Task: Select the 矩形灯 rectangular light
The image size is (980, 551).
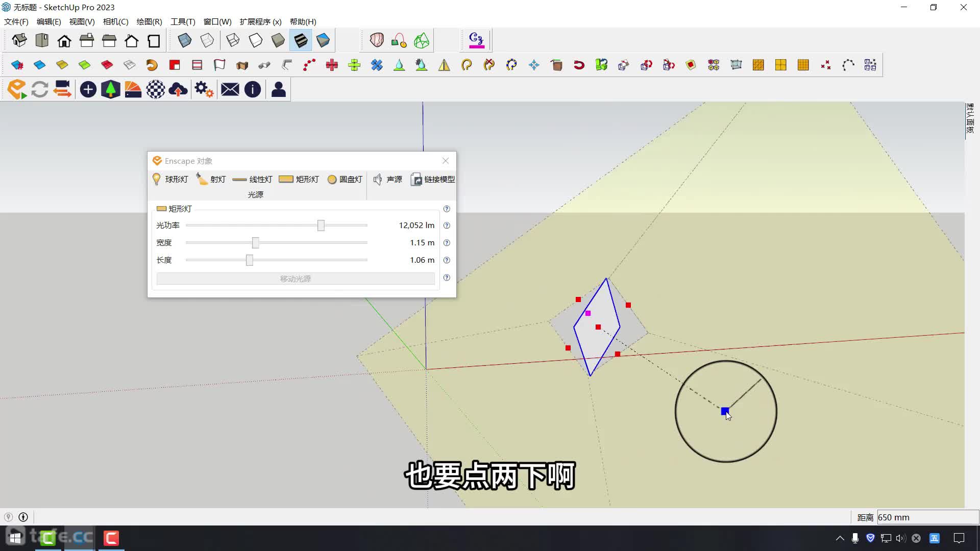Action: tap(299, 179)
